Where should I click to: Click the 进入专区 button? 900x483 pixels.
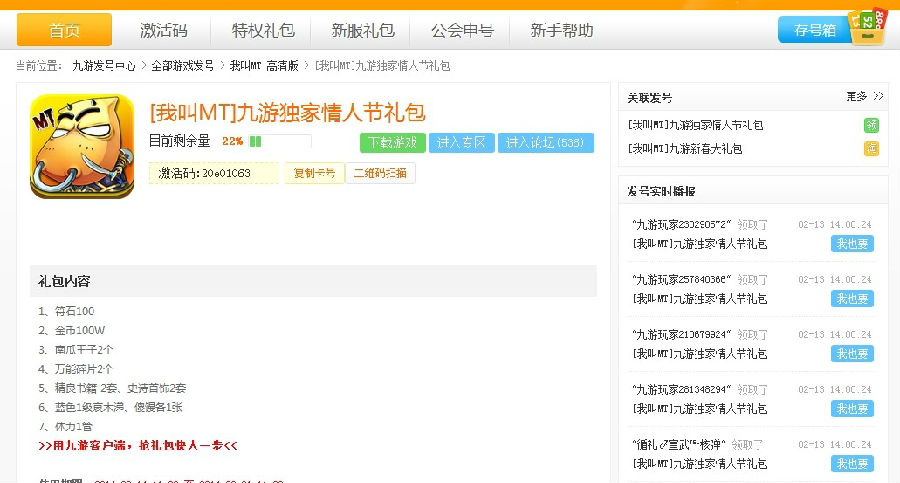pyautogui.click(x=461, y=142)
